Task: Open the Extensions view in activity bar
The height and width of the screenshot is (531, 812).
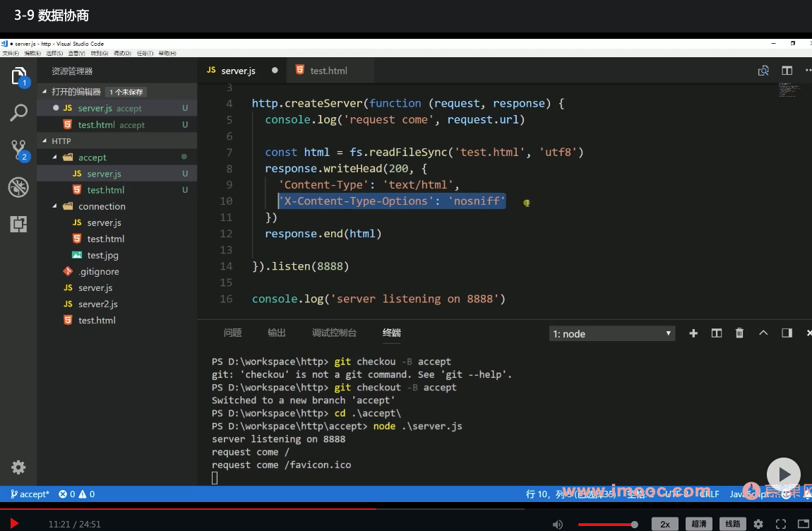Action: (18, 224)
